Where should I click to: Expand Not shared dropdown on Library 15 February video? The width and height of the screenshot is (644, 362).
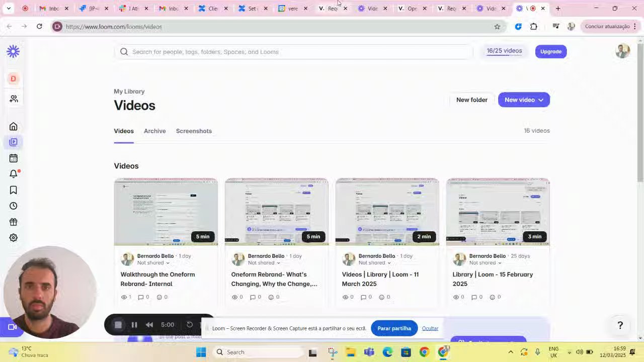(500, 263)
